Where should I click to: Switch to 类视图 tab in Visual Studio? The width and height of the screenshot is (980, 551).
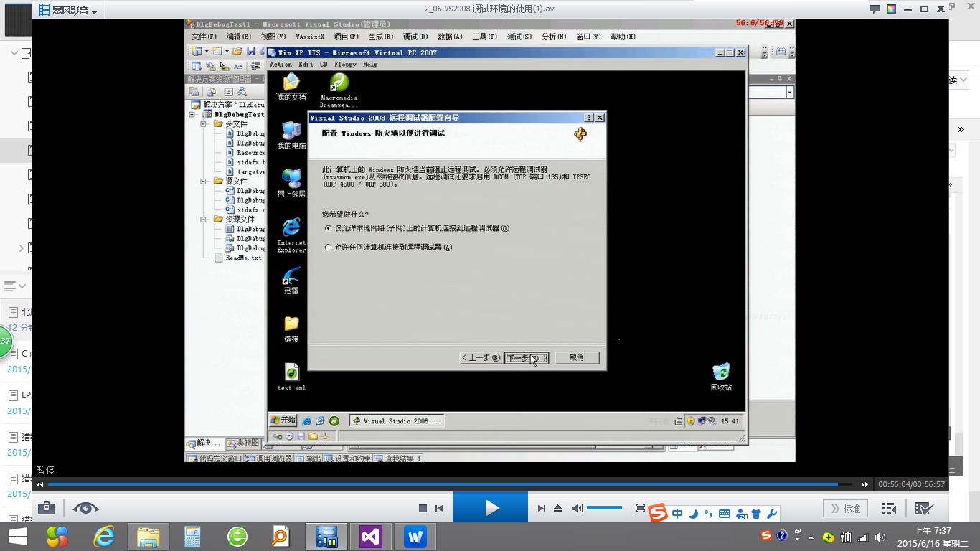[242, 443]
